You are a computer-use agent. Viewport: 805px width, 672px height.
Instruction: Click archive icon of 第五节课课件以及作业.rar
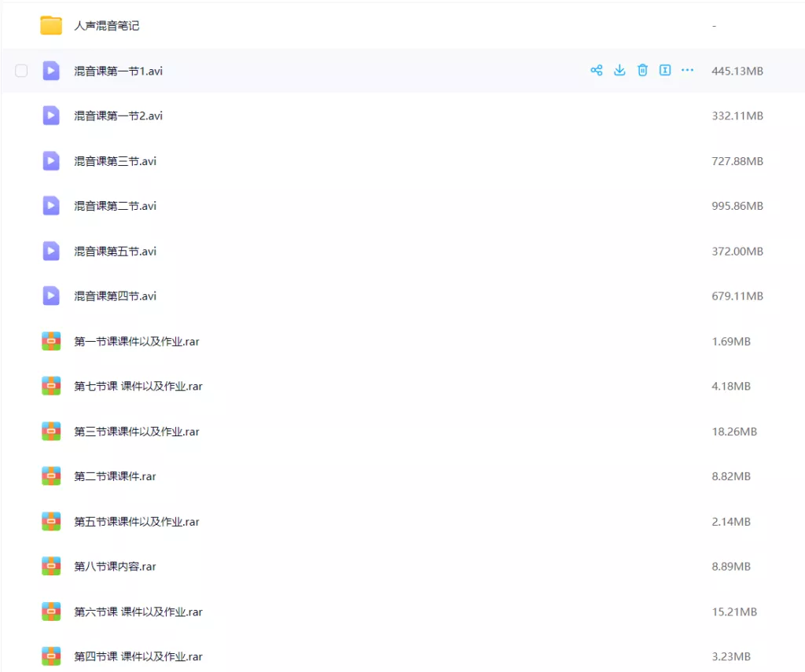coord(51,522)
